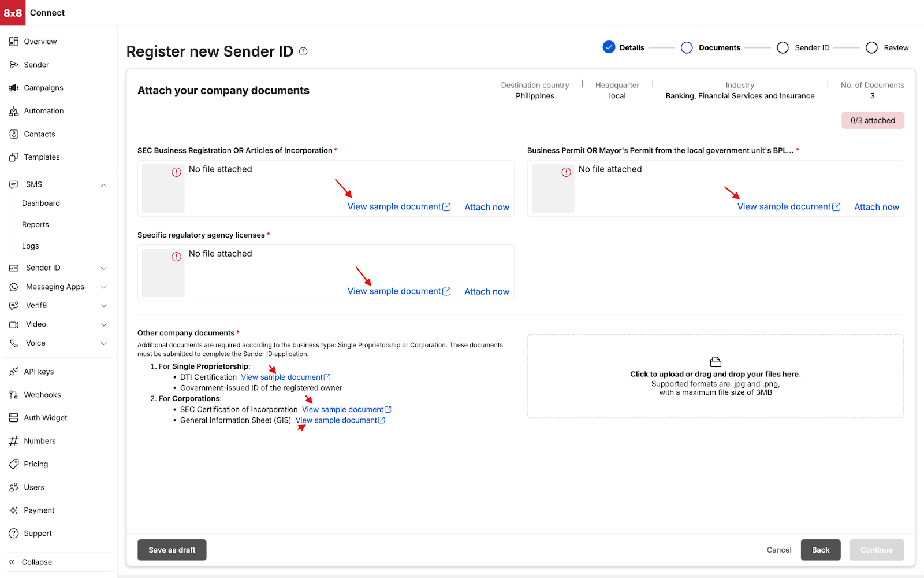Collapse the SMS sidebar section

(x=104, y=185)
